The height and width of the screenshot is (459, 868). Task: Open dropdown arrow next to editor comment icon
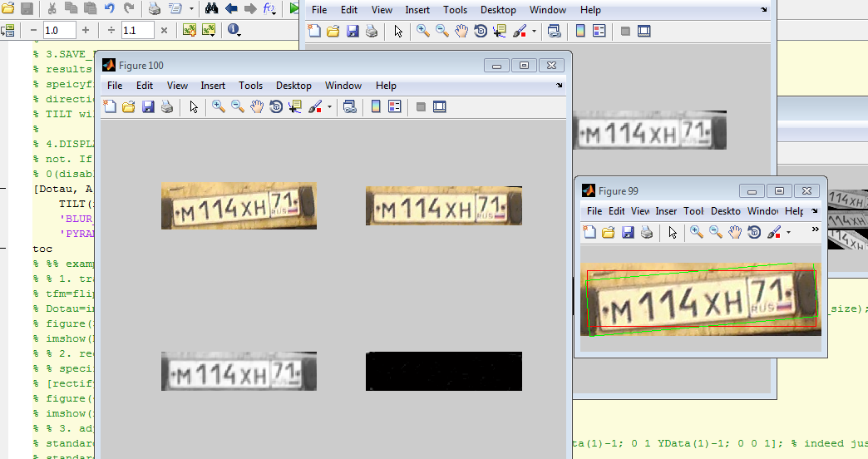pyautogui.click(x=191, y=8)
